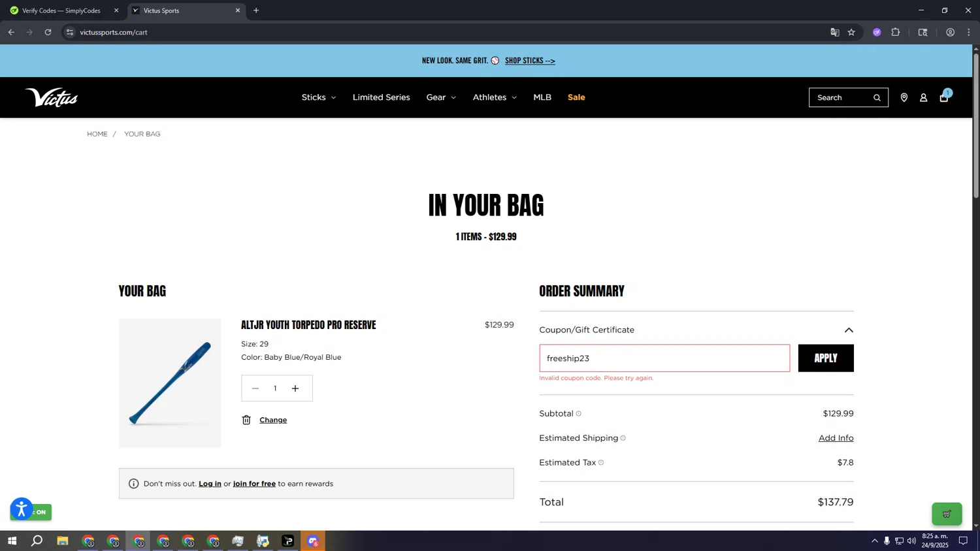Click the SHOP STICKS link
The image size is (980, 551).
click(530, 61)
